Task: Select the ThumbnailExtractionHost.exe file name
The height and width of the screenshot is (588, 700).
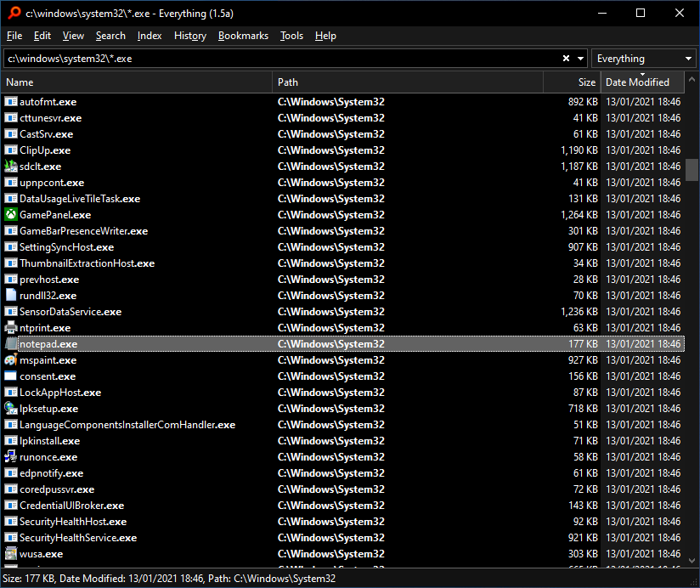Action: (x=87, y=263)
